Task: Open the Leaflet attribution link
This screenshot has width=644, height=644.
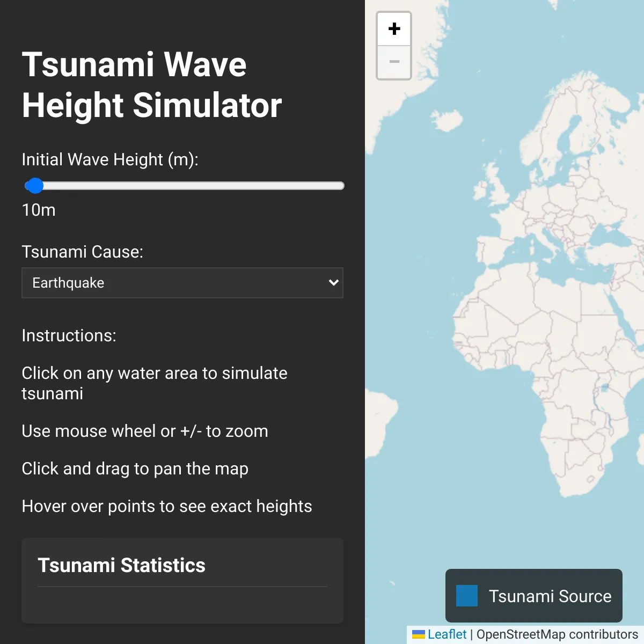Action: tap(447, 634)
